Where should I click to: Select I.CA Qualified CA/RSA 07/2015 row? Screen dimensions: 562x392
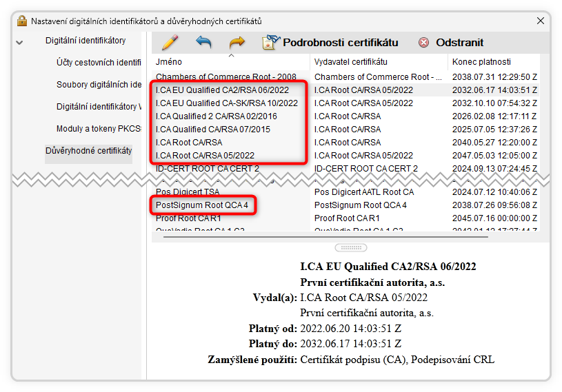pos(346,130)
